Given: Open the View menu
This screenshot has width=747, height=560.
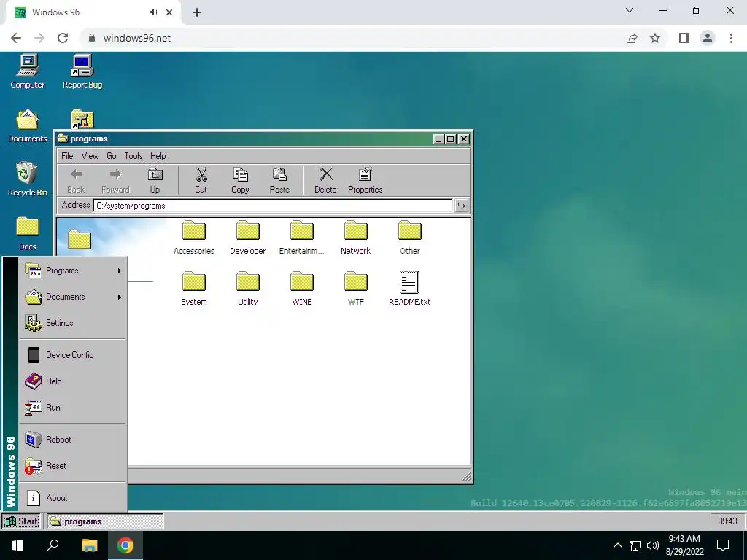Looking at the screenshot, I should coord(90,156).
